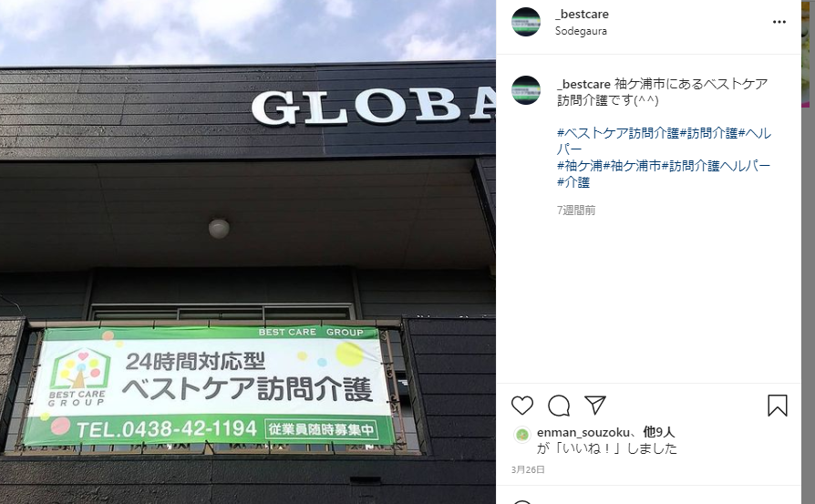This screenshot has width=815, height=504.
Task: Share post via paper plane icon
Action: coord(595,405)
